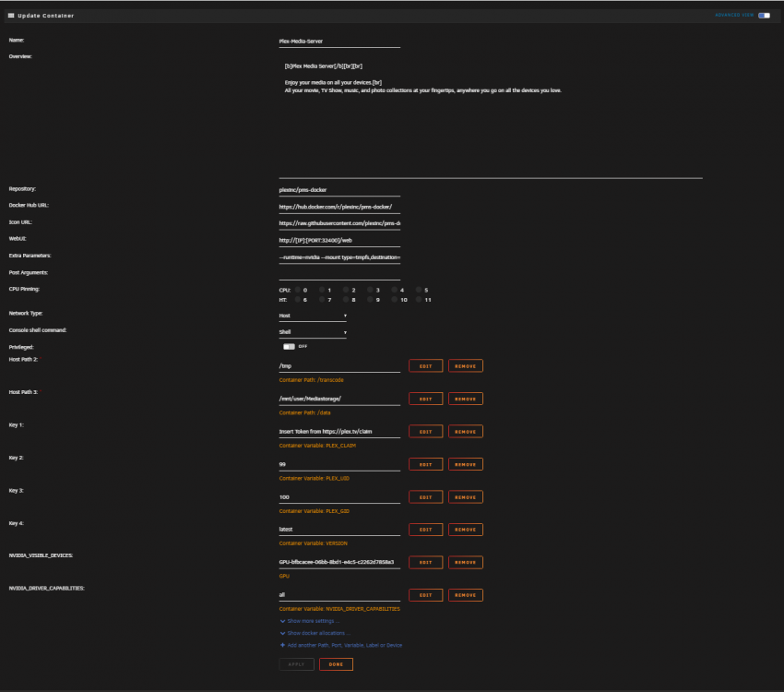This screenshot has width=784, height=692.
Task: Click Edit for Key 1 PLEX_CLAIM
Action: (425, 432)
